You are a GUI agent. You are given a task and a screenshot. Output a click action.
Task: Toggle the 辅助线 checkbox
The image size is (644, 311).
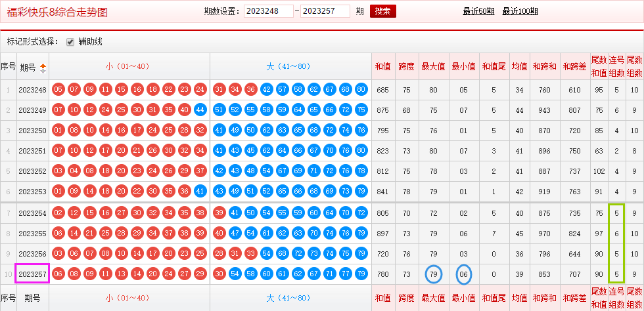[x=70, y=42]
